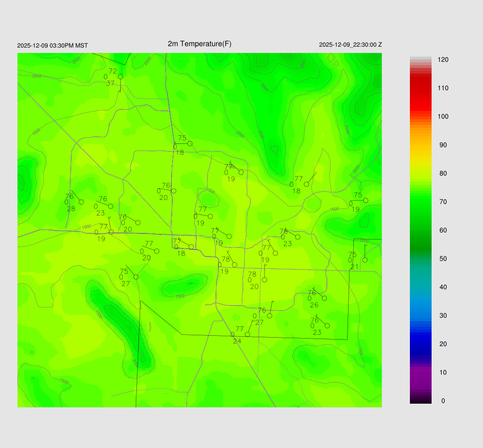
Task: Click the 120 label atop the color scale
Action: [x=443, y=60]
